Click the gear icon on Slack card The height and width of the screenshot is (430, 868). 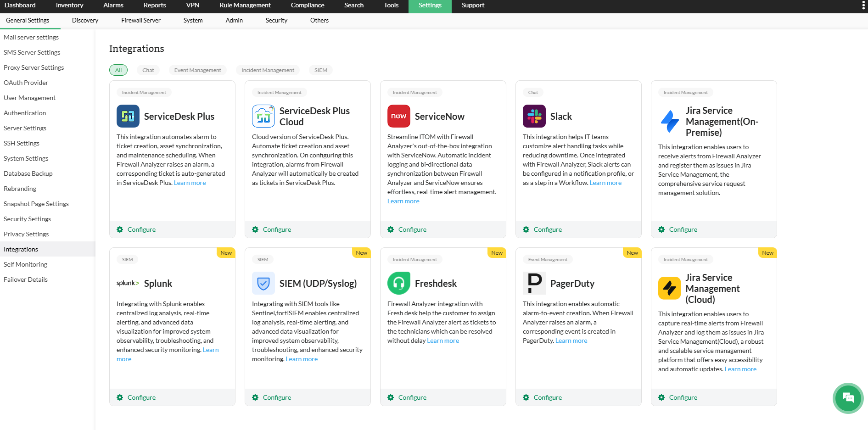pyautogui.click(x=526, y=229)
